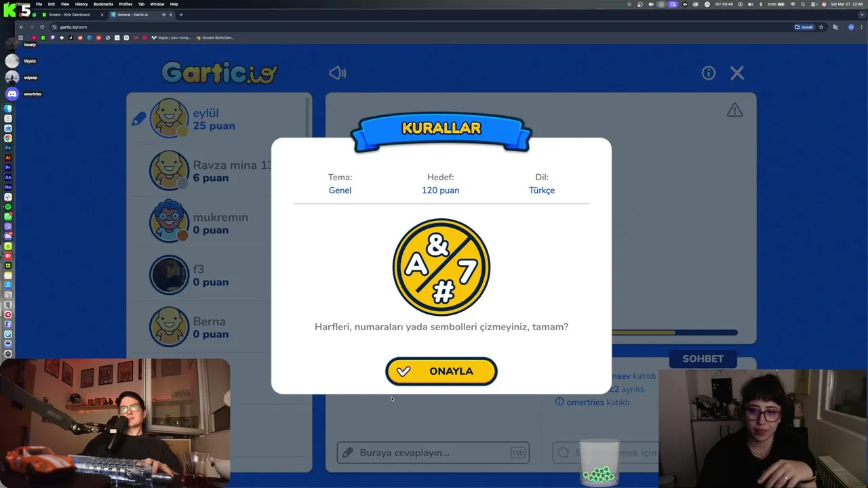
Task: Click the target value "120 puan"
Action: coord(441,190)
